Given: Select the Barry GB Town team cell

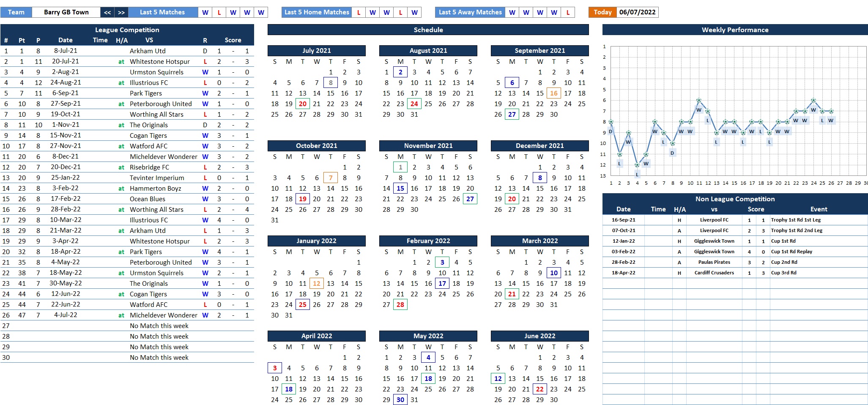Looking at the screenshot, I should (x=66, y=12).
